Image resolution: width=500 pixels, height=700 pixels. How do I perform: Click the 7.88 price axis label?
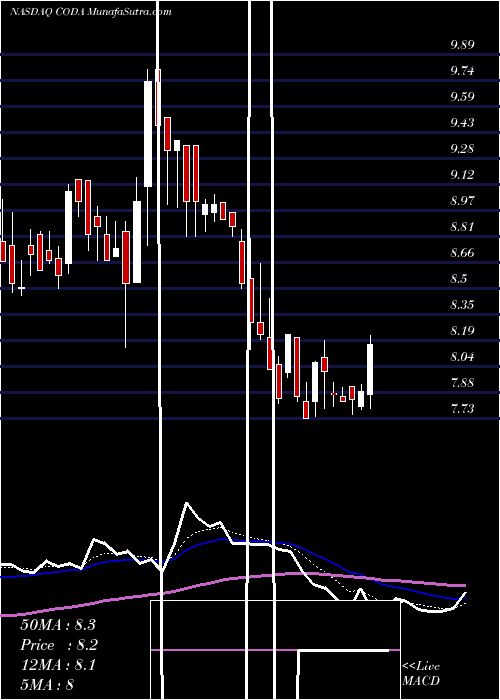pos(462,382)
